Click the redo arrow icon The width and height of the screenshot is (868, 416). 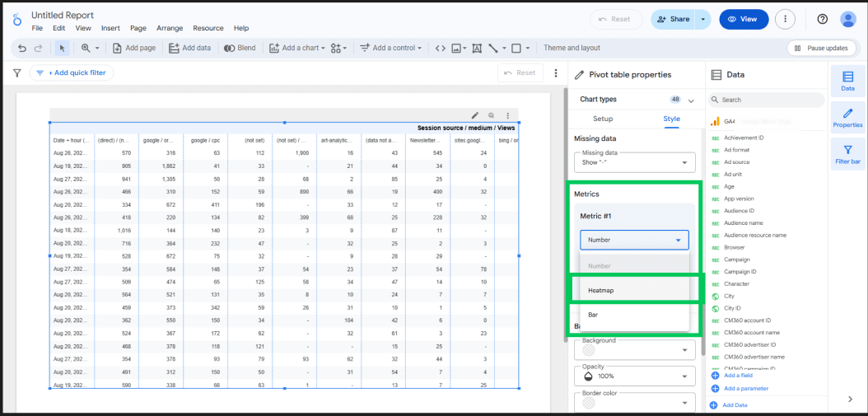point(38,49)
